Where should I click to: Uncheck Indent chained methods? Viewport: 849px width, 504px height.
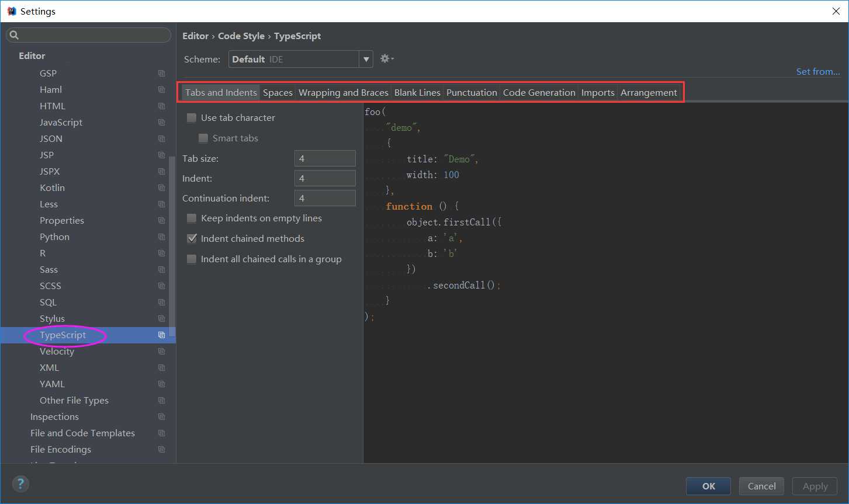point(192,239)
